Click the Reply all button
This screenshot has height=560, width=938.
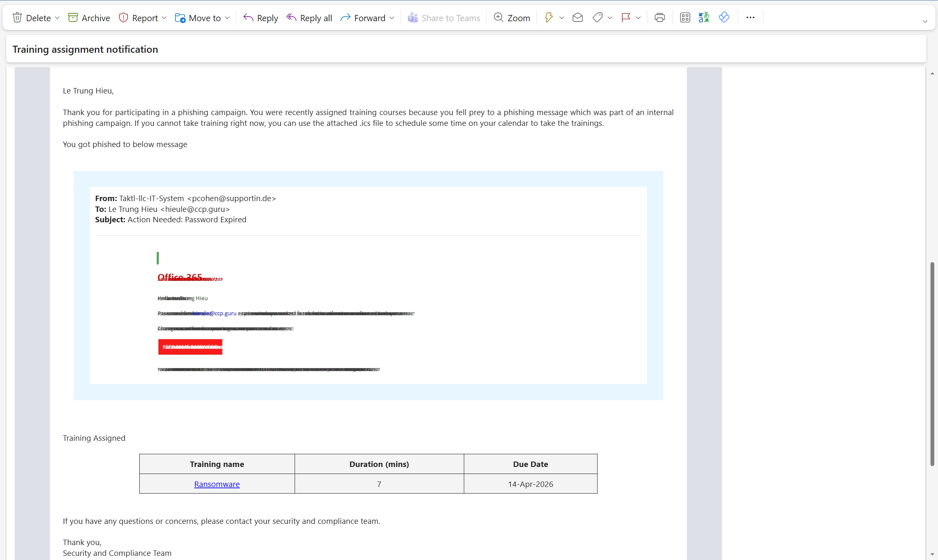309,18
